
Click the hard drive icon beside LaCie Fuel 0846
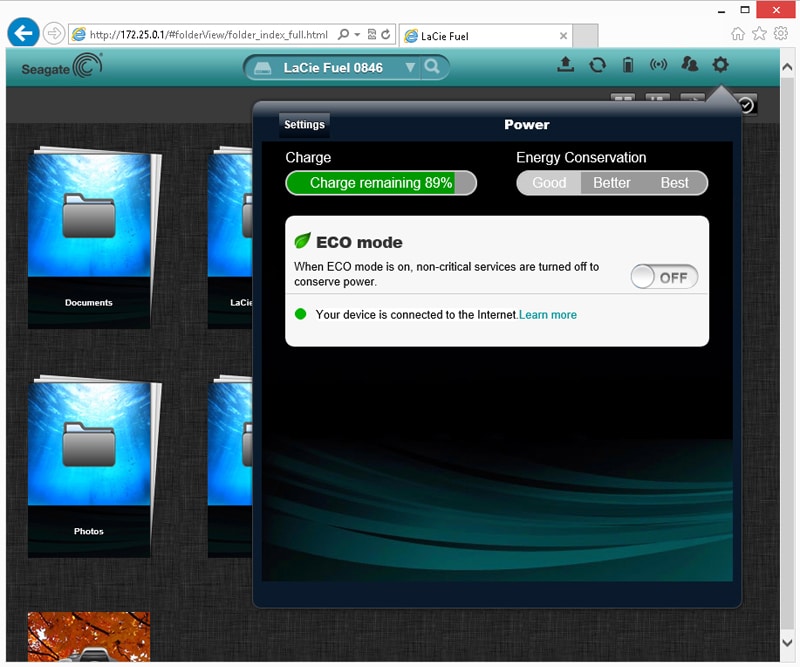[x=263, y=68]
